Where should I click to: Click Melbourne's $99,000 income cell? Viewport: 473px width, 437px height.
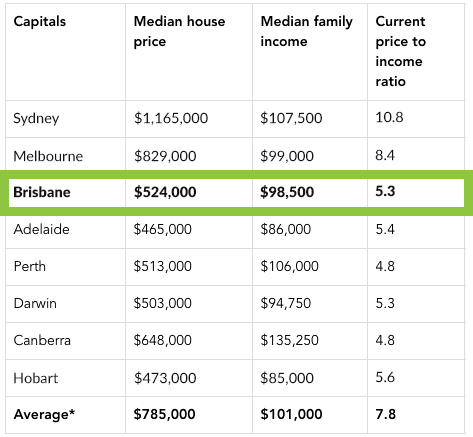click(x=287, y=156)
